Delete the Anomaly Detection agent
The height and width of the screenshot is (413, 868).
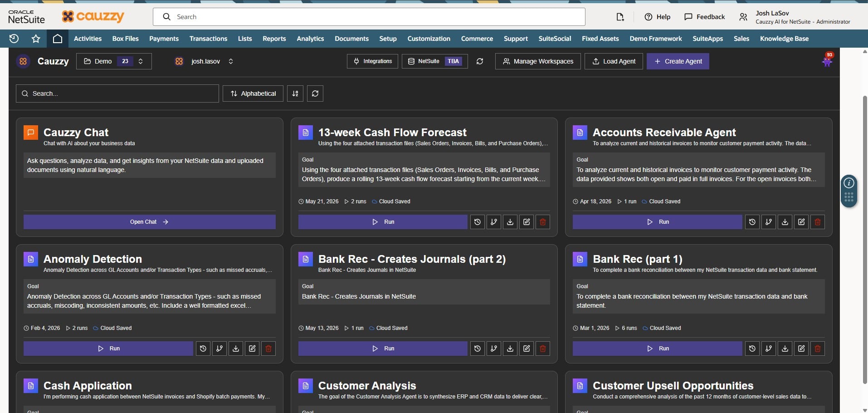click(x=268, y=349)
